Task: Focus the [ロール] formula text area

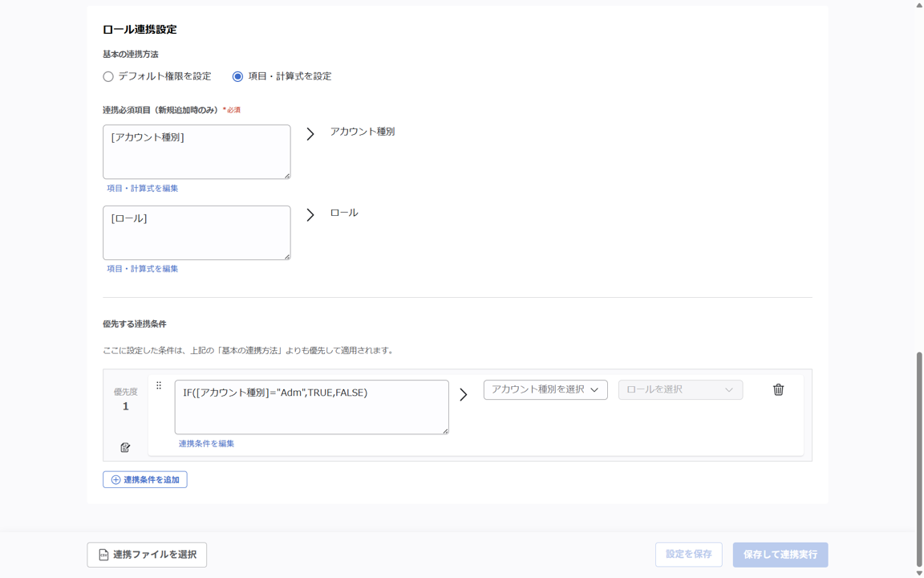Action: [x=197, y=232]
